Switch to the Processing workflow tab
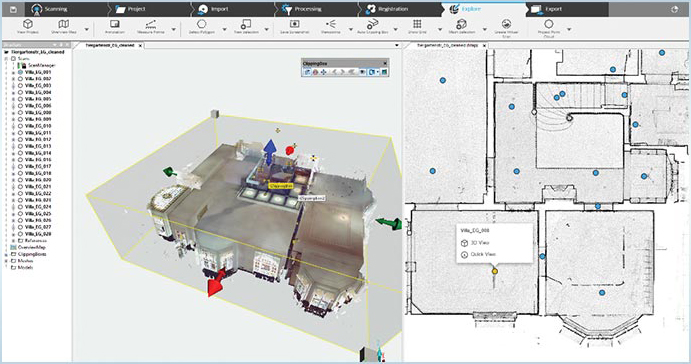The width and height of the screenshot is (691, 364). (x=317, y=9)
